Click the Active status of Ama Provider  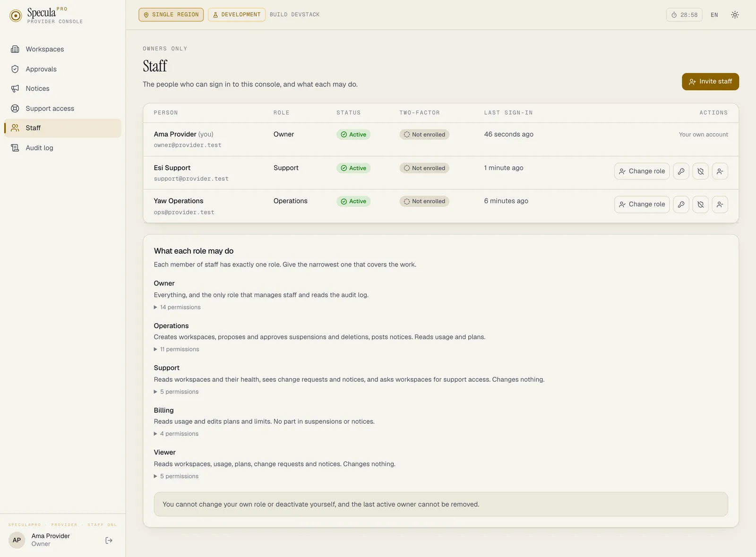point(353,135)
